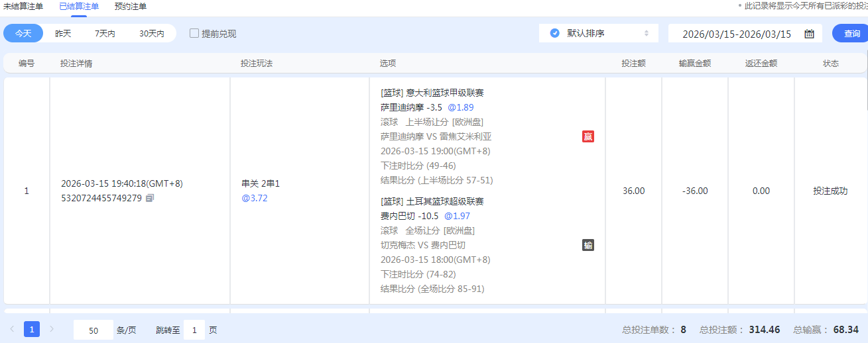The width and height of the screenshot is (868, 343).
Task: Open the 默认排序 sort dropdown
Action: pos(599,33)
